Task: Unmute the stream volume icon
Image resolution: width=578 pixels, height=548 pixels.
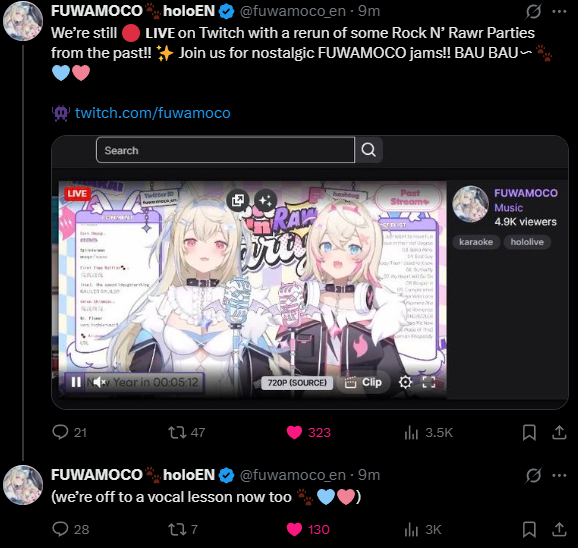Action: (99, 382)
